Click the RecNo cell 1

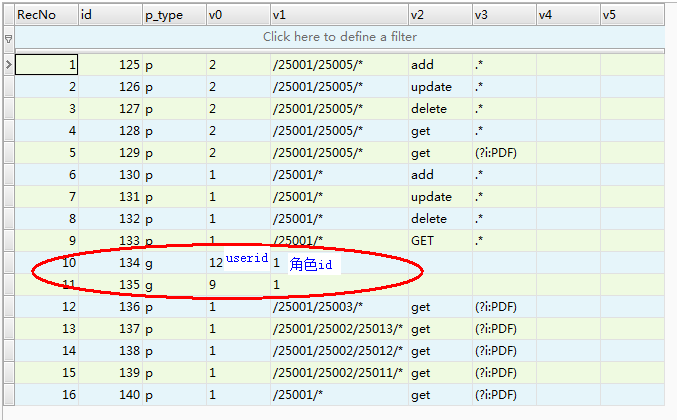(47, 65)
